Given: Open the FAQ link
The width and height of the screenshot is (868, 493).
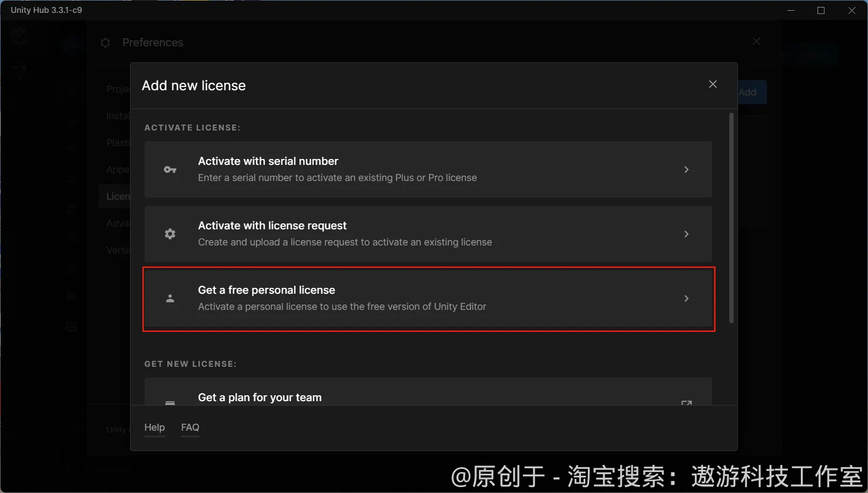Looking at the screenshot, I should click(190, 427).
